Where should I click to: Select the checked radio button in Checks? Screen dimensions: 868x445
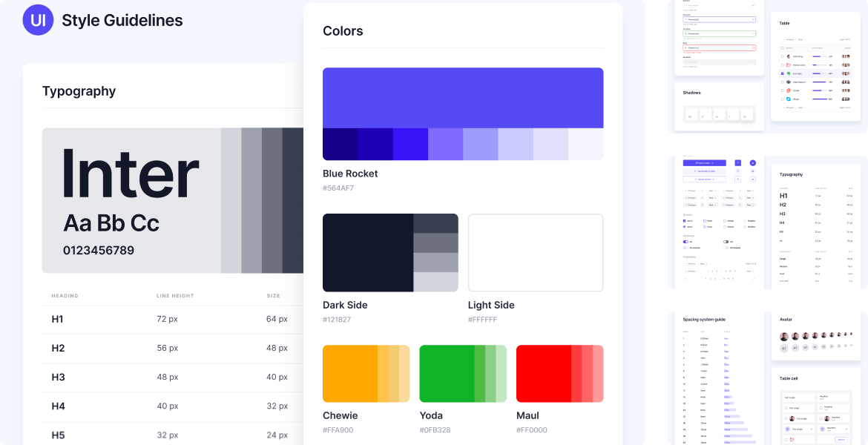click(x=685, y=226)
